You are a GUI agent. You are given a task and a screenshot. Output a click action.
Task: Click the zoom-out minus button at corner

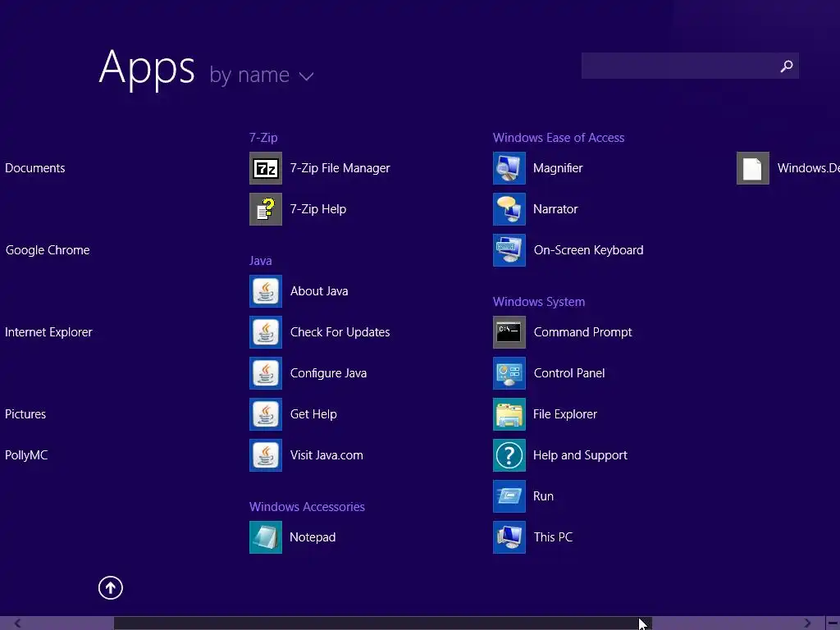833,623
